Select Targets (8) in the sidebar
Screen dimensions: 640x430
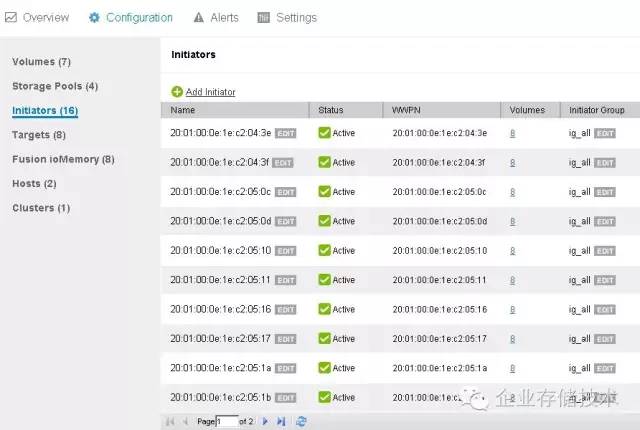click(x=39, y=135)
